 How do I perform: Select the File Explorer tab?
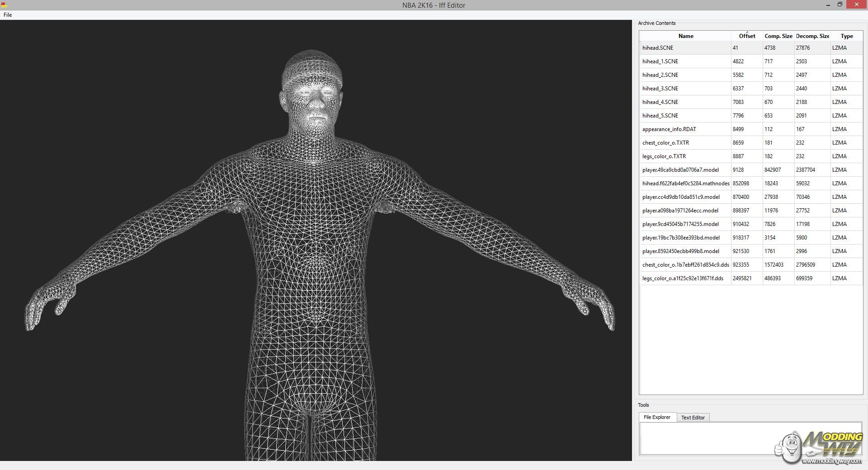[657, 417]
